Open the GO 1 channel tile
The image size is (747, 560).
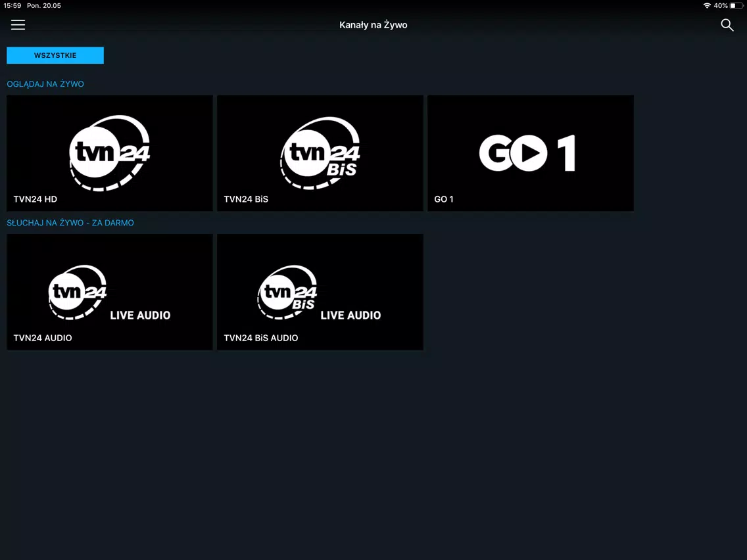531,153
